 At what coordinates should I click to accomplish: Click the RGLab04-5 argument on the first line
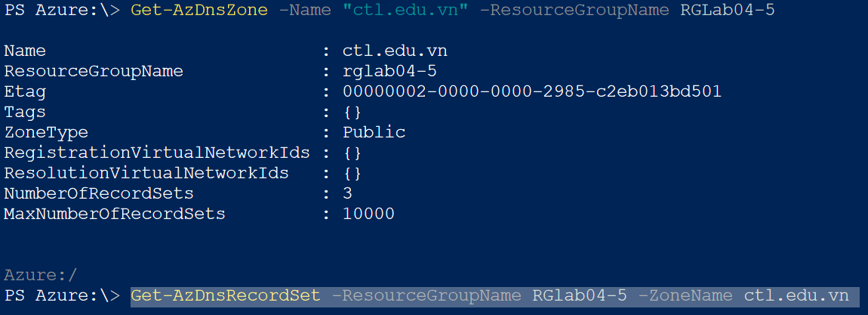[728, 11]
